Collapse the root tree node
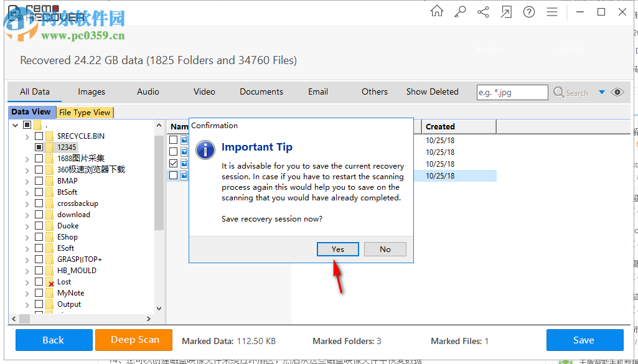 coord(15,125)
